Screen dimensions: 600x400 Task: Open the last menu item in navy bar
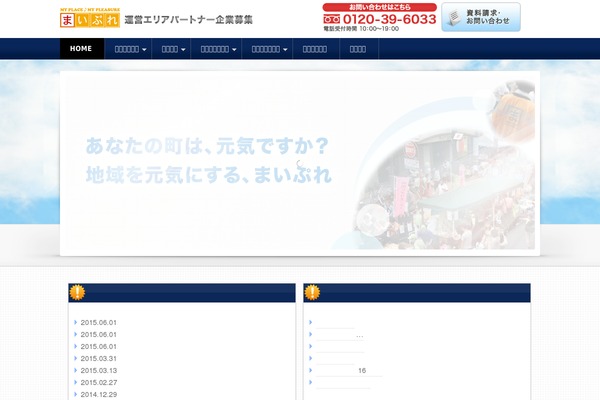pos(358,49)
